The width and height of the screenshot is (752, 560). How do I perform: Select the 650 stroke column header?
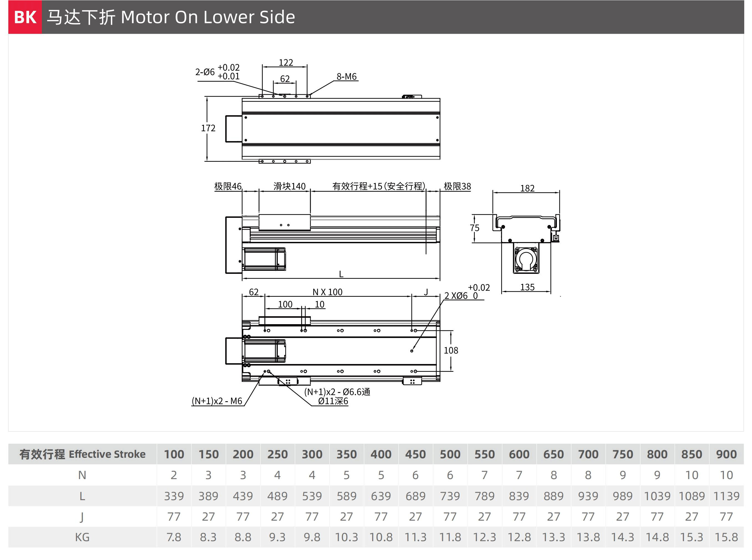click(553, 454)
